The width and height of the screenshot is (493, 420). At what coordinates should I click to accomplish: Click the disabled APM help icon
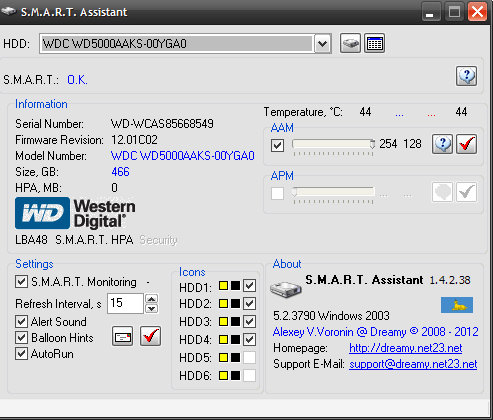(442, 192)
